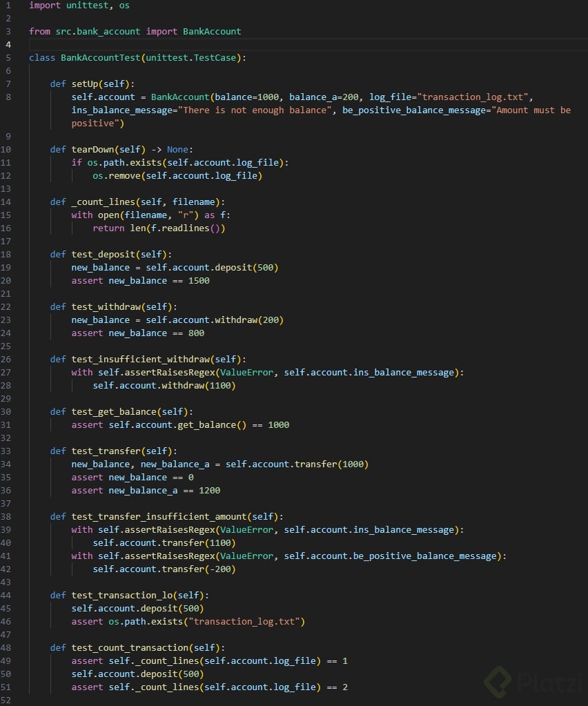The image size is (588, 706).
Task: Click 'balance=1000' in the BankAccount constructor
Action: point(246,97)
